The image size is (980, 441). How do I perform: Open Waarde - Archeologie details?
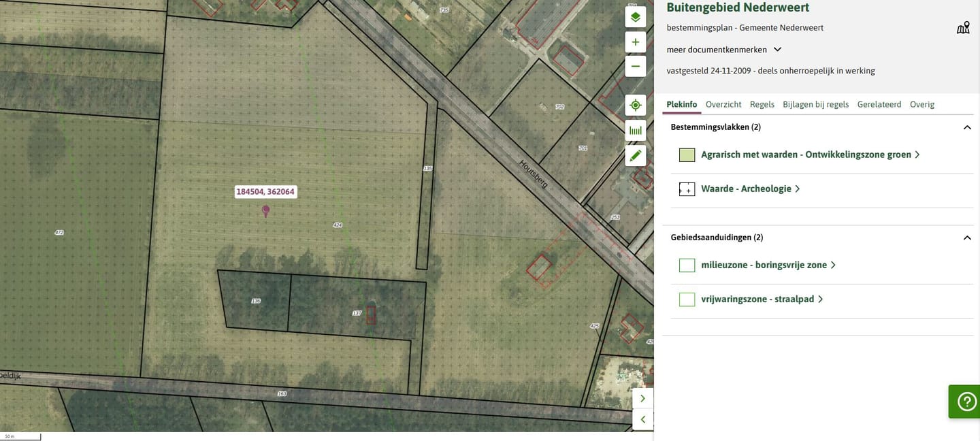pos(746,189)
